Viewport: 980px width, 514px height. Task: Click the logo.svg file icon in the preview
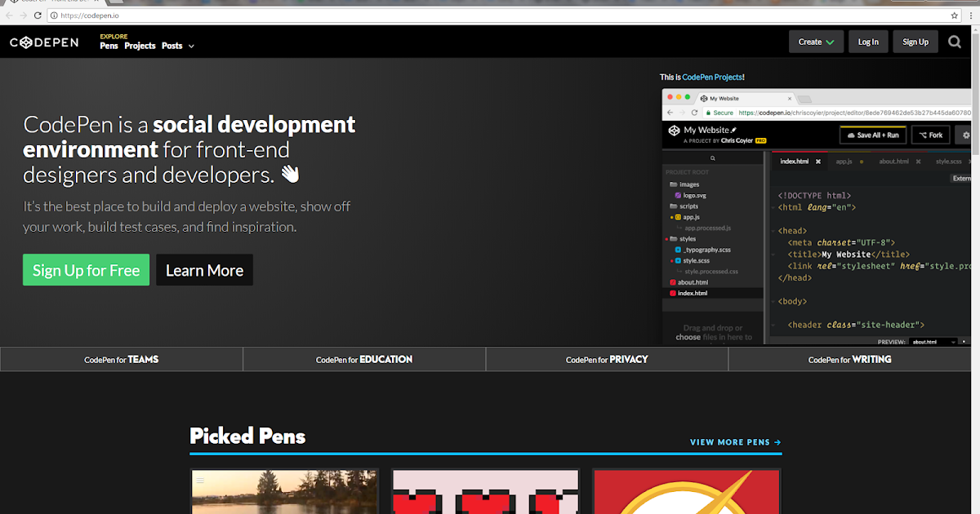point(678,196)
